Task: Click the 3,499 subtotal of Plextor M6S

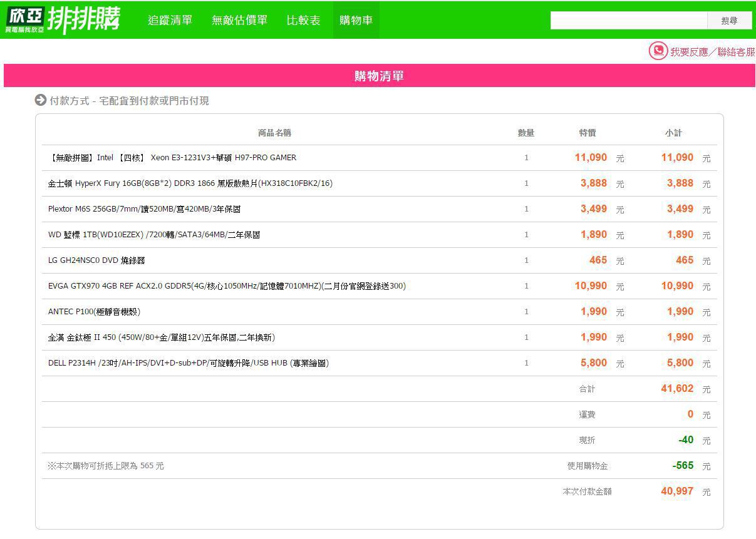Action: [680, 209]
